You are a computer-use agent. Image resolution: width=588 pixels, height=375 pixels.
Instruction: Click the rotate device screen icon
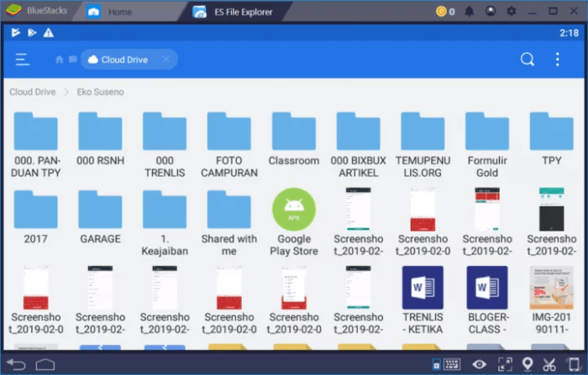574,364
